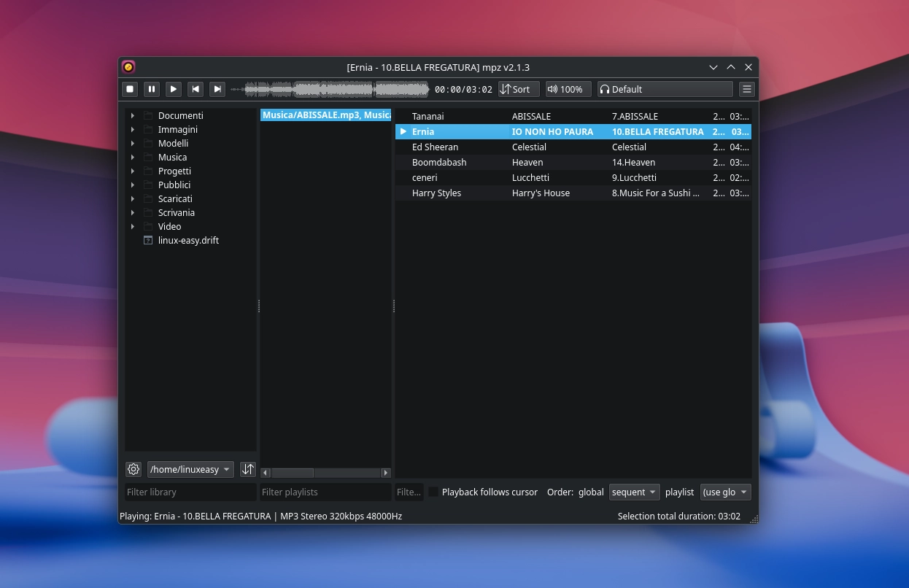909x588 pixels.
Task: Select the Scaricati folder icon
Action: coord(148,198)
